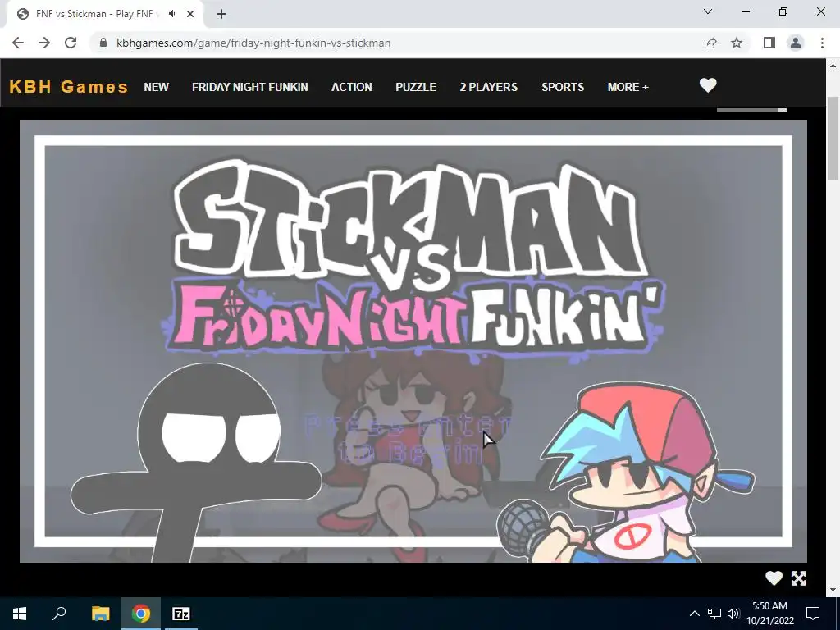Viewport: 840px width, 630px height.
Task: Share this page via share icon
Action: (x=710, y=43)
